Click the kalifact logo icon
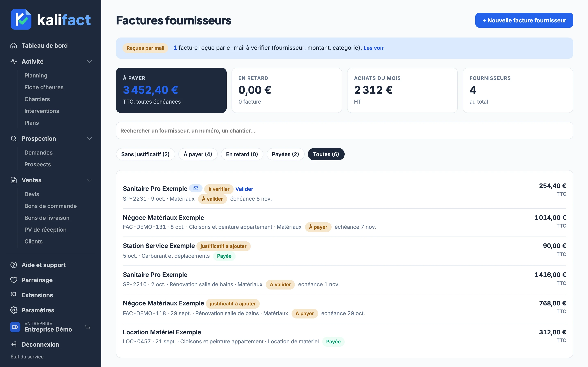Viewport: 588px width, 367px height. tap(21, 19)
